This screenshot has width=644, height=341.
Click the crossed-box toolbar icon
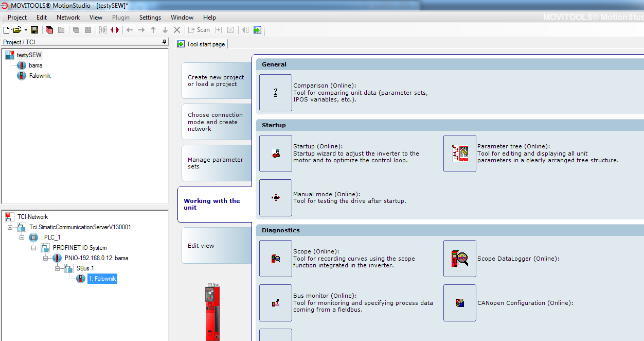tap(230, 30)
